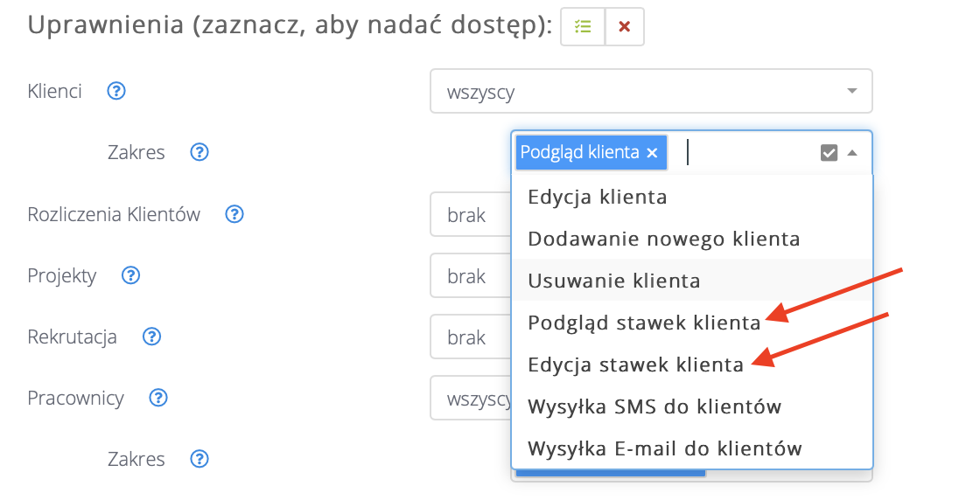Click the select-all permissions checklist icon
The image size is (980, 500).
pyautogui.click(x=583, y=27)
